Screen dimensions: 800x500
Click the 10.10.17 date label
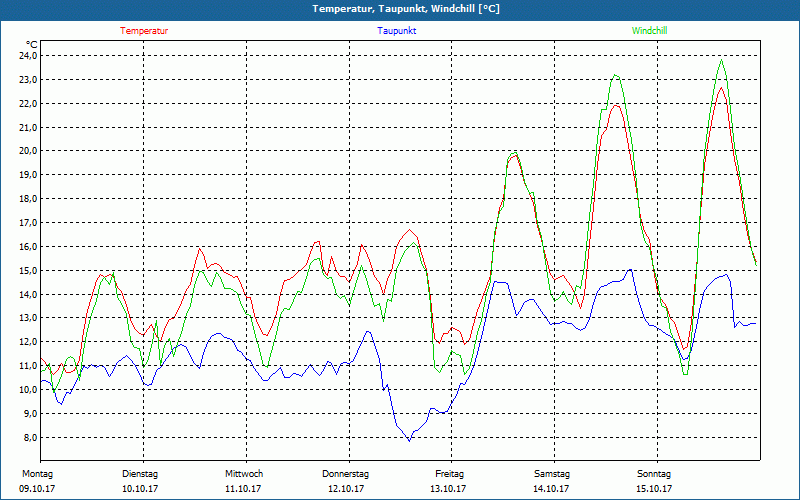point(140,489)
